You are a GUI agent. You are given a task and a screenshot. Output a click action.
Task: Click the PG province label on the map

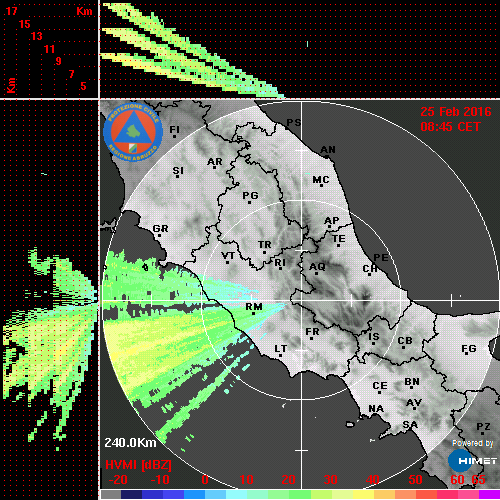(x=250, y=195)
